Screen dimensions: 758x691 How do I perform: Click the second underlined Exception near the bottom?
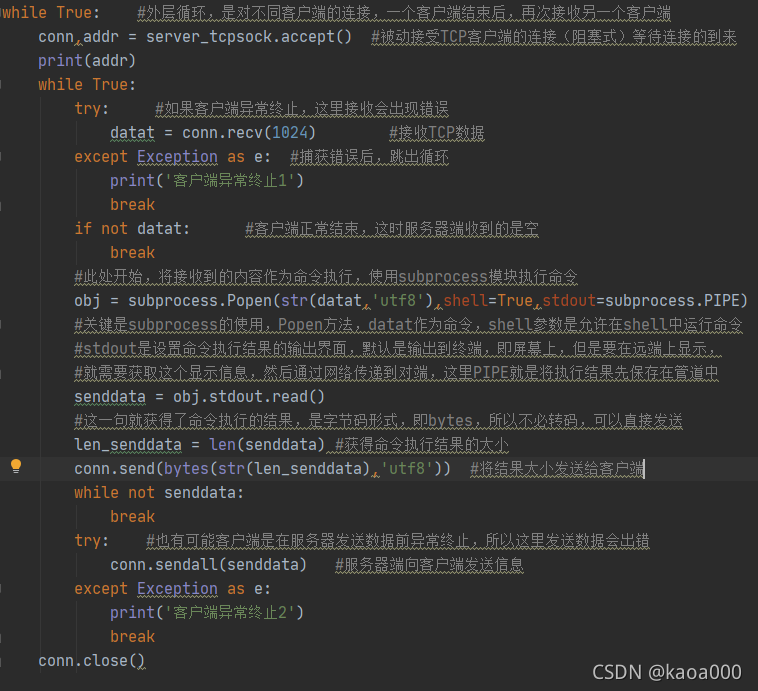click(x=177, y=588)
